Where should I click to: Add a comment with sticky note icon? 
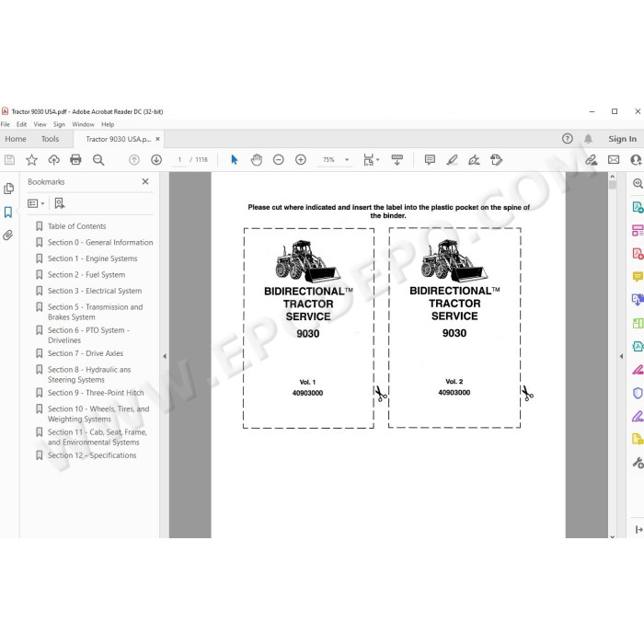[x=430, y=159]
